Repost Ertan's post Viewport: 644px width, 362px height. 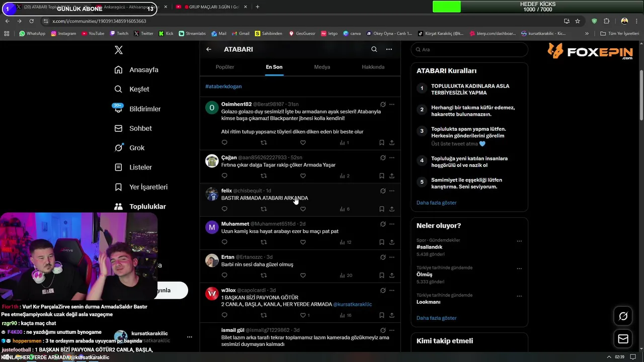pyautogui.click(x=264, y=276)
